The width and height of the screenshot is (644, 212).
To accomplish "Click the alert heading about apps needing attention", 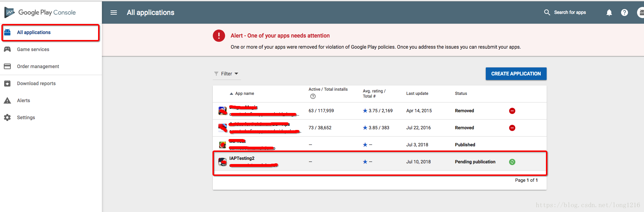I will pyautogui.click(x=280, y=36).
